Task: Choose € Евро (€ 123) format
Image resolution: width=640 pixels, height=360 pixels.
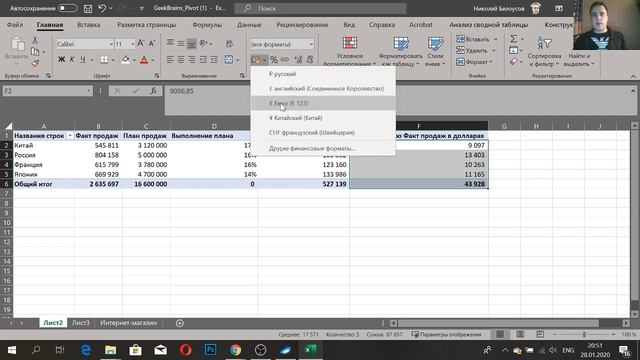Action: 323,103
